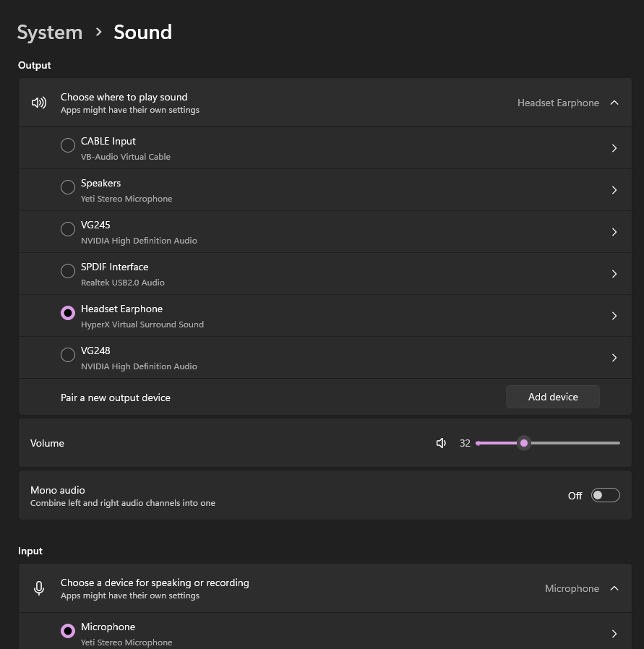Click the speaker output icon beside Choose where to play sound
644x649 pixels.
click(x=38, y=103)
